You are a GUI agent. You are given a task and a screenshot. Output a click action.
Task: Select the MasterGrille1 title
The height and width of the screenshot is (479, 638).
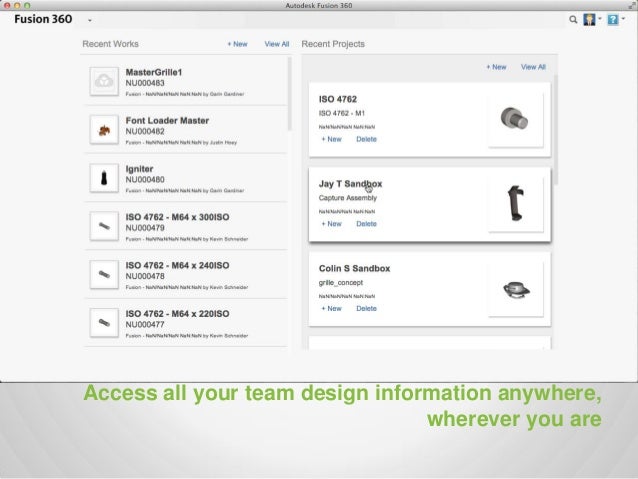[x=154, y=72]
